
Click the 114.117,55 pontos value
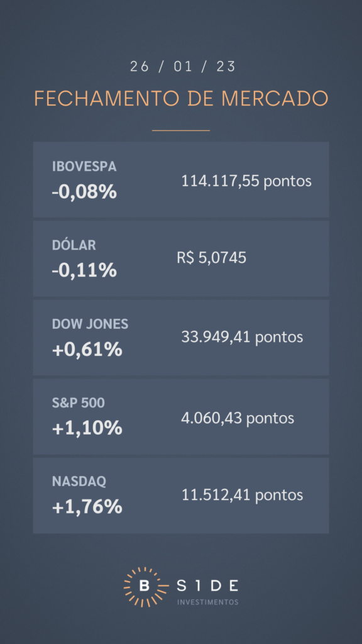246,180
